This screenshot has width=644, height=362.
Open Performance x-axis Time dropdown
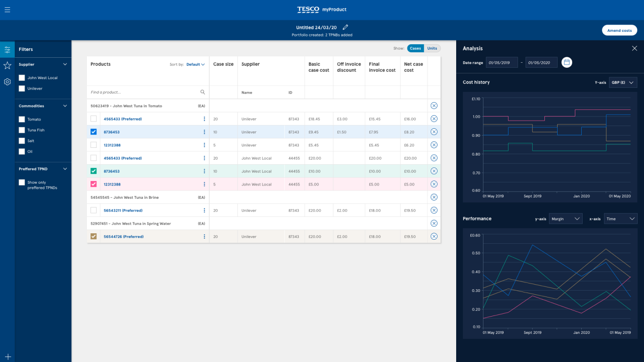(x=621, y=219)
